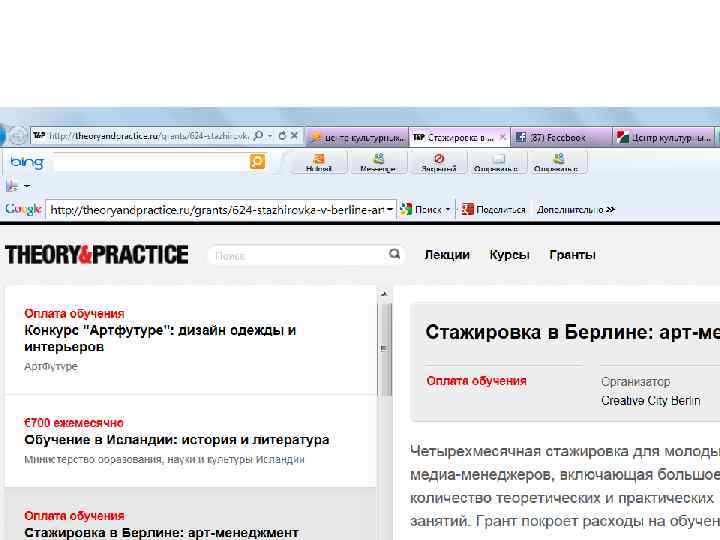Click the Артфутуре organizer name

click(x=51, y=367)
